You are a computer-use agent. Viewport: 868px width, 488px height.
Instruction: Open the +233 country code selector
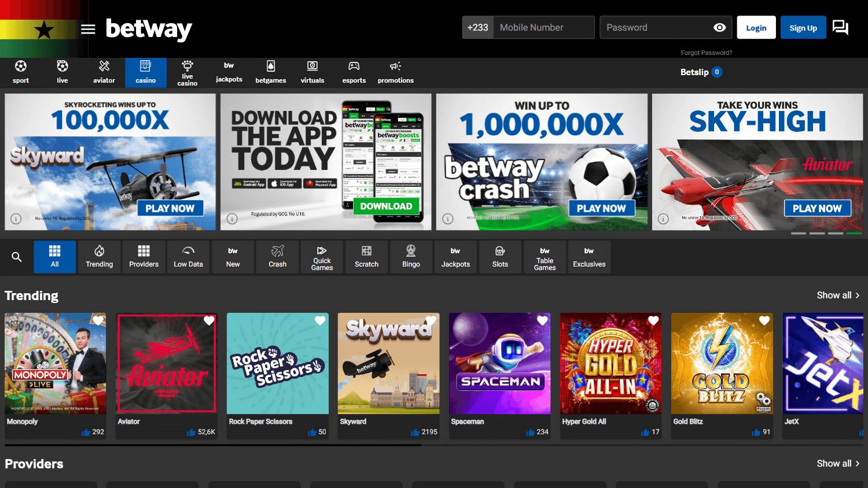pos(478,27)
